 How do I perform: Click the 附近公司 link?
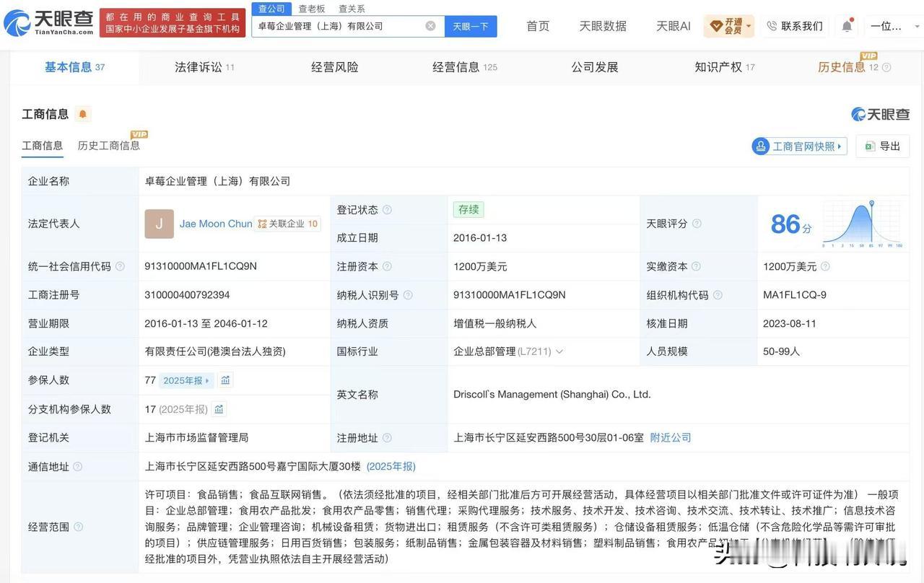point(671,438)
